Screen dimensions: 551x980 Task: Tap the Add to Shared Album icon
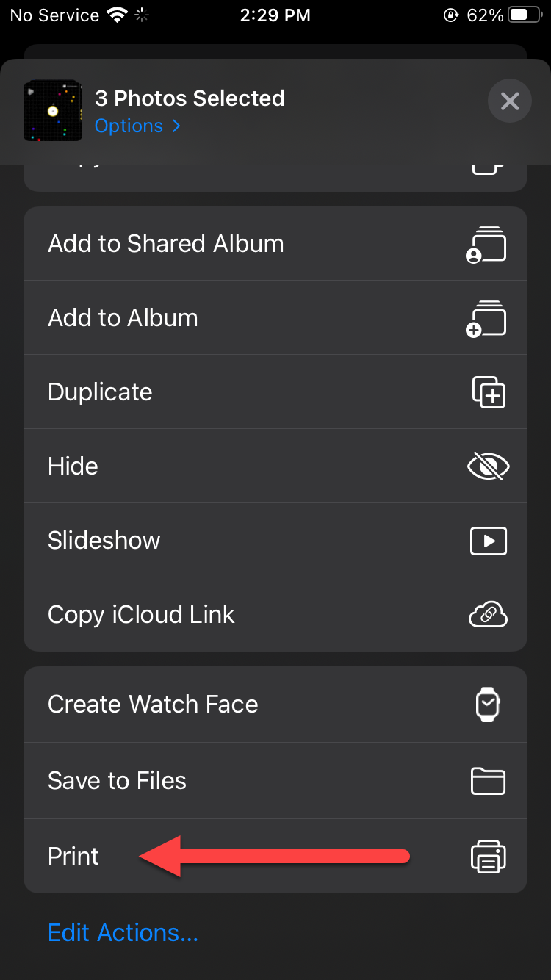487,245
